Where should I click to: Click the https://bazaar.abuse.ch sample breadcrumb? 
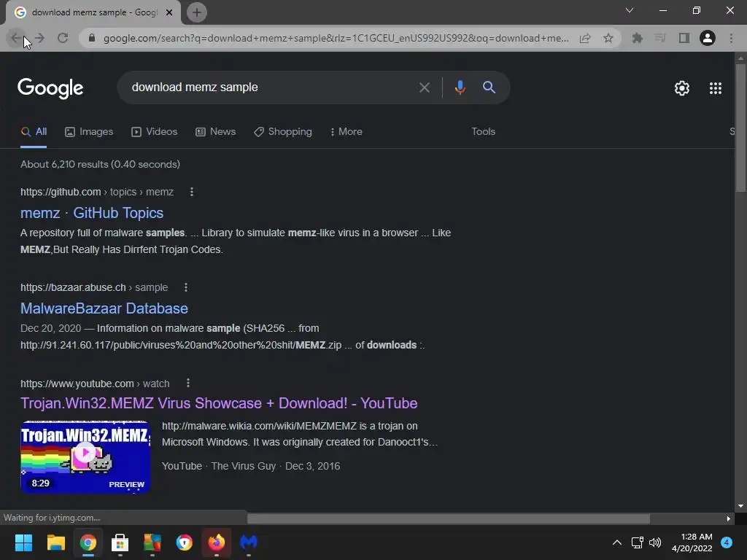click(x=94, y=287)
